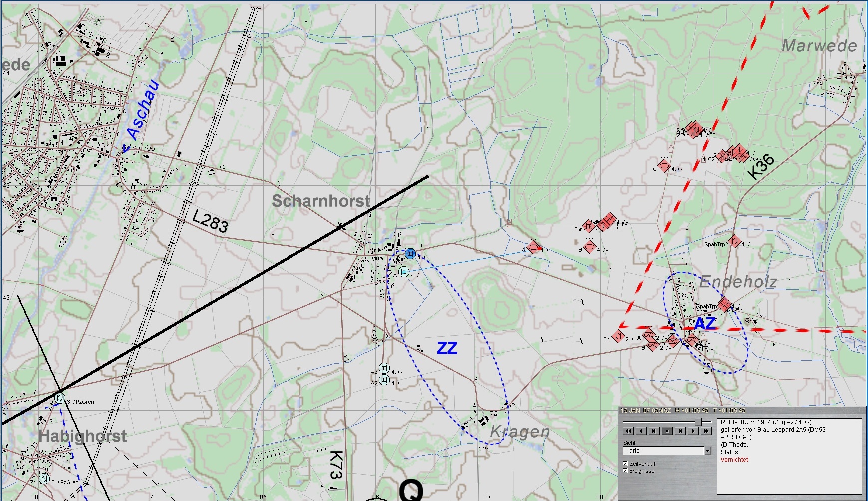Viewport: 868px width, 501px height.
Task: Jump to next event button
Action: coord(680,431)
